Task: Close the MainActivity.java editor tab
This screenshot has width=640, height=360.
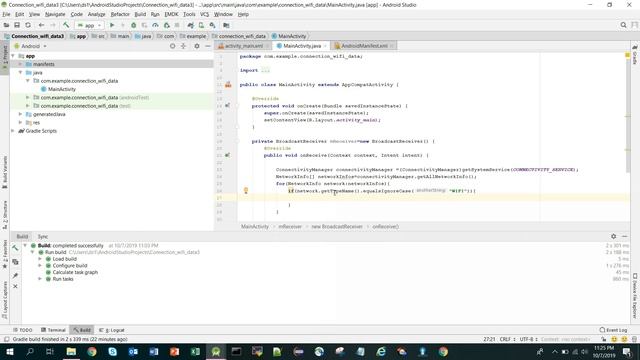Action: 325,46
